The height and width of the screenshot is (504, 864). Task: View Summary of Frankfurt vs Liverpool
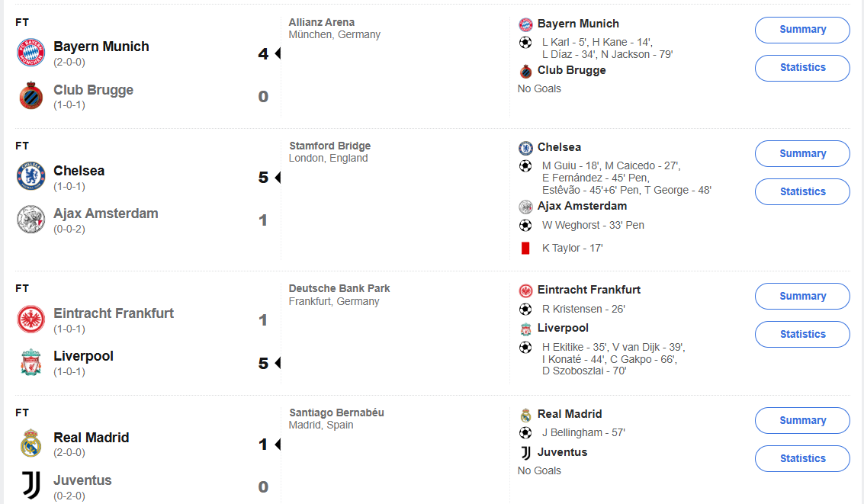(802, 297)
